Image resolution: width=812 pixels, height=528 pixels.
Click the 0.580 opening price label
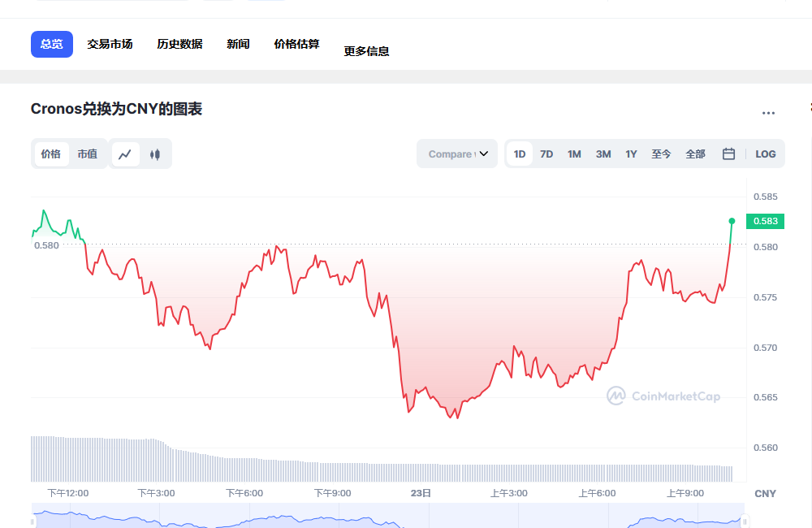coord(46,245)
